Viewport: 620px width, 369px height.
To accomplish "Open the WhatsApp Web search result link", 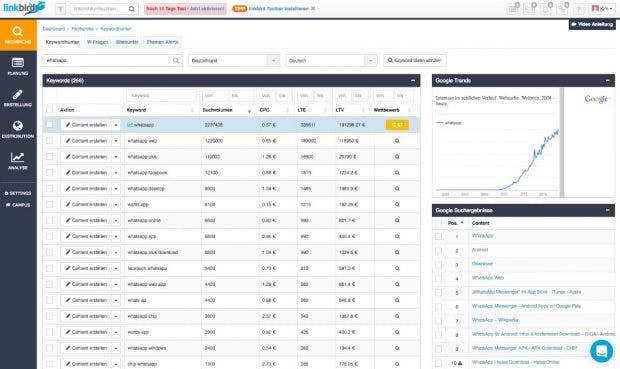I will 488,278.
